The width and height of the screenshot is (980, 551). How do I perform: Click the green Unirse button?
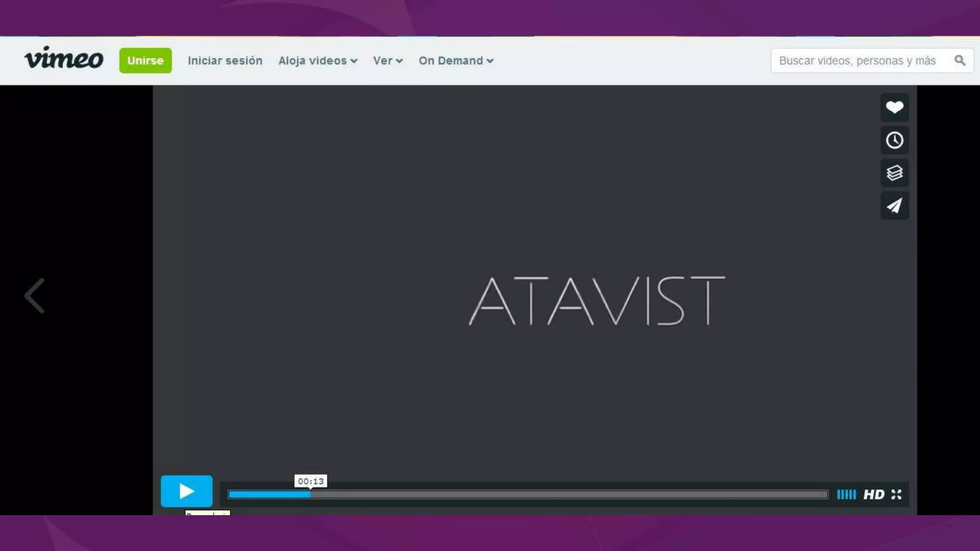point(145,61)
